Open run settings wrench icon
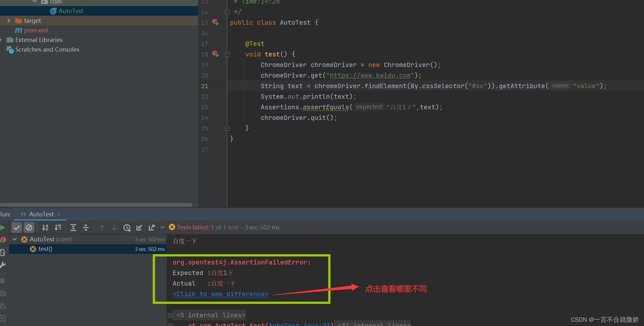Image resolution: width=644 pixels, height=326 pixels. coord(3,265)
